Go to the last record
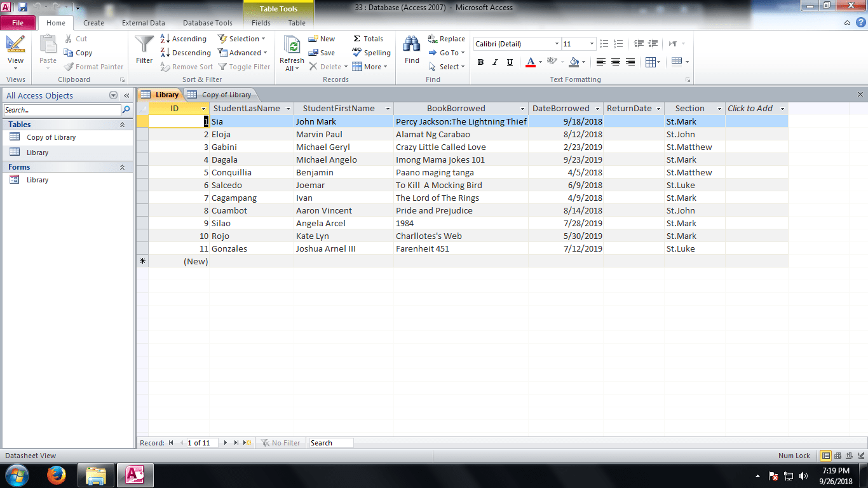The image size is (868, 488). 236,443
